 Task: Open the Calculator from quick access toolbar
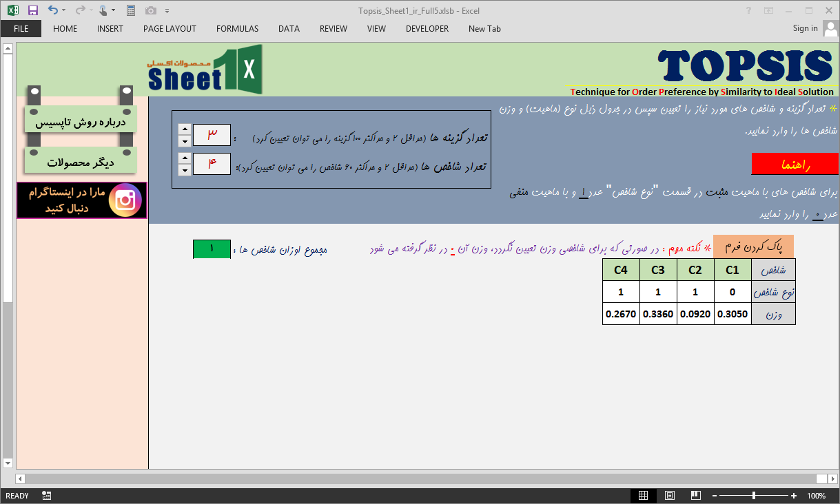click(x=131, y=10)
